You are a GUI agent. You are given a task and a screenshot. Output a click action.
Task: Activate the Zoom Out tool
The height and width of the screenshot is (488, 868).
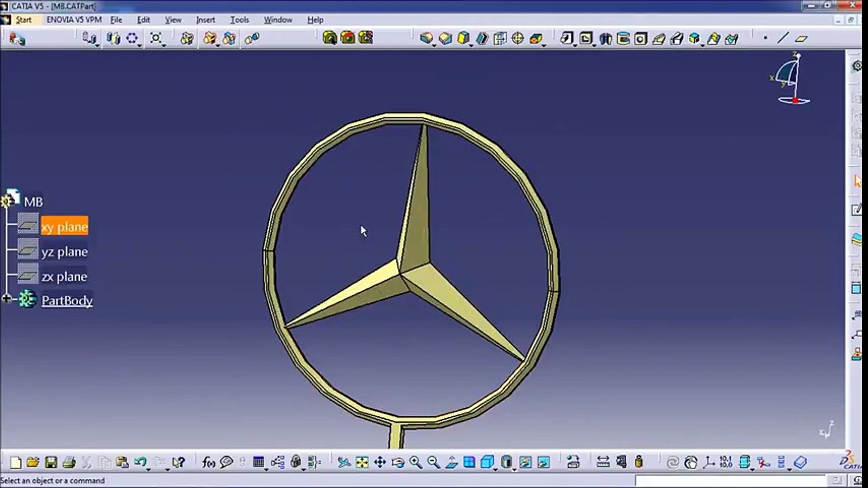point(433,463)
